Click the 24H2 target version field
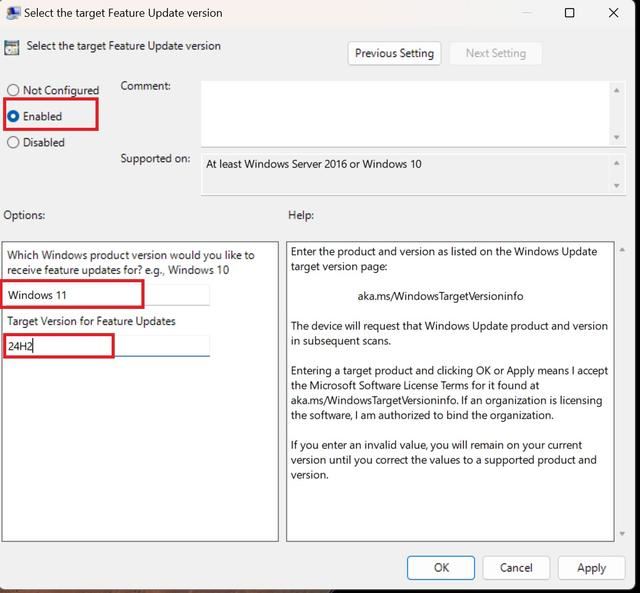 click(106, 346)
